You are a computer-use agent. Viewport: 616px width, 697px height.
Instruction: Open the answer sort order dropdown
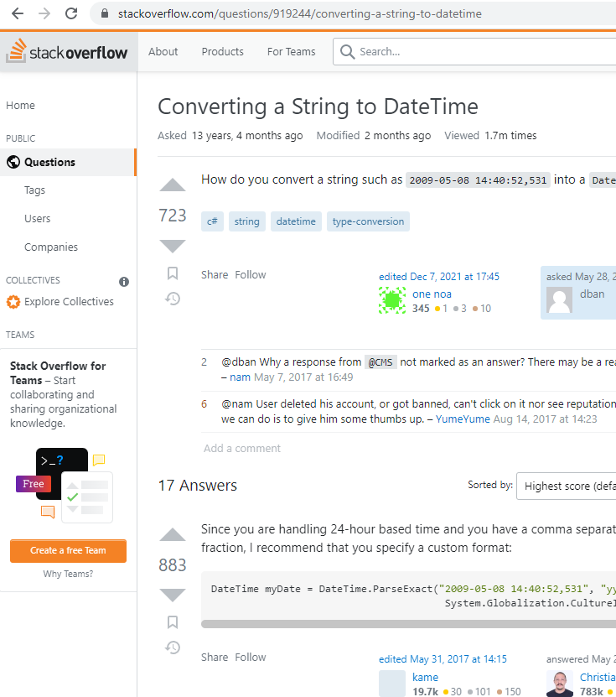click(x=567, y=486)
